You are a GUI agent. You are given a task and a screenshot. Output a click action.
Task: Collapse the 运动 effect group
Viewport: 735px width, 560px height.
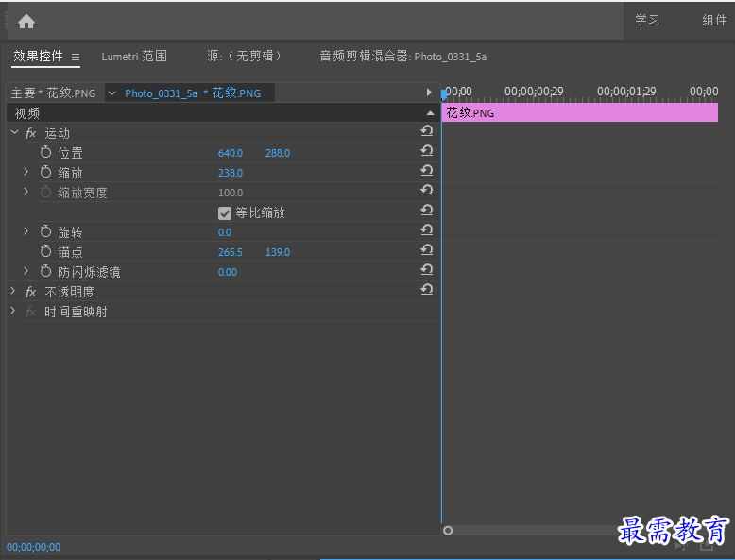point(14,132)
